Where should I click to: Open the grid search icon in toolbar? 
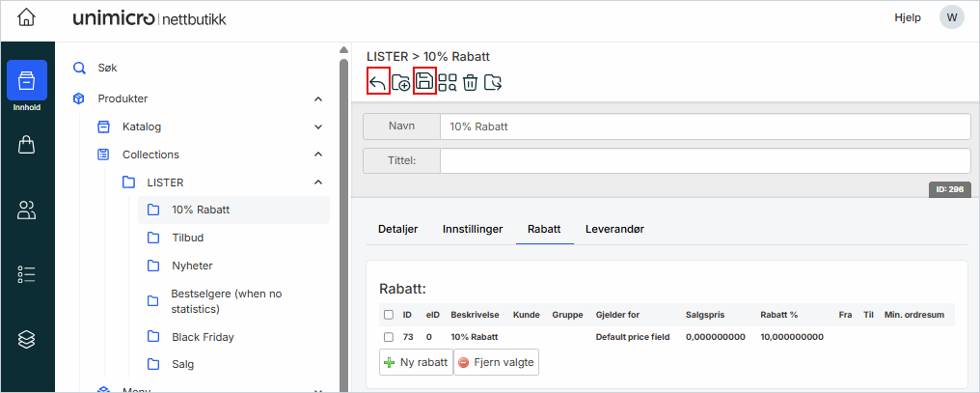tap(448, 83)
